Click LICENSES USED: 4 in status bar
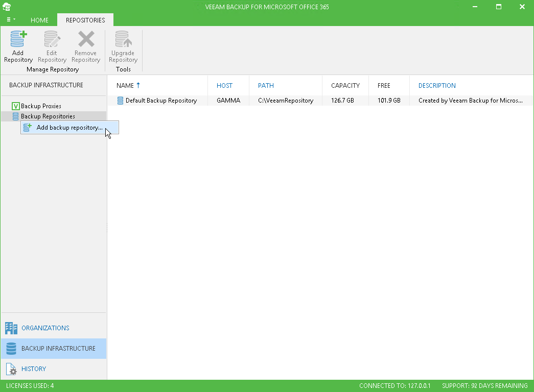 coord(30,386)
